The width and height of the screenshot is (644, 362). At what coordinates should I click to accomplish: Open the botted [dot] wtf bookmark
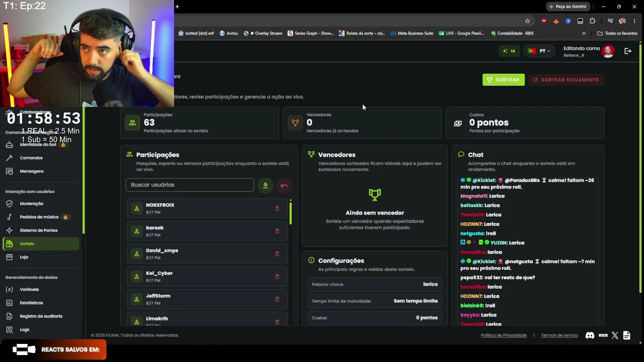(196, 33)
